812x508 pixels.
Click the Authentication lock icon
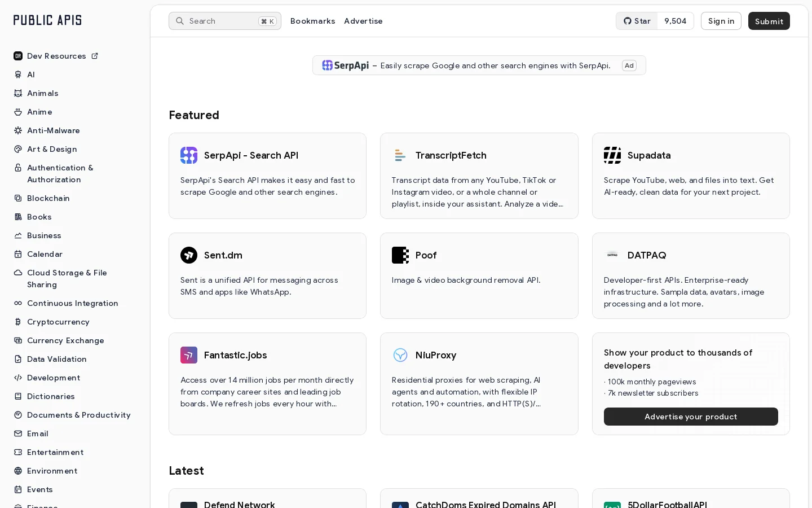point(18,168)
